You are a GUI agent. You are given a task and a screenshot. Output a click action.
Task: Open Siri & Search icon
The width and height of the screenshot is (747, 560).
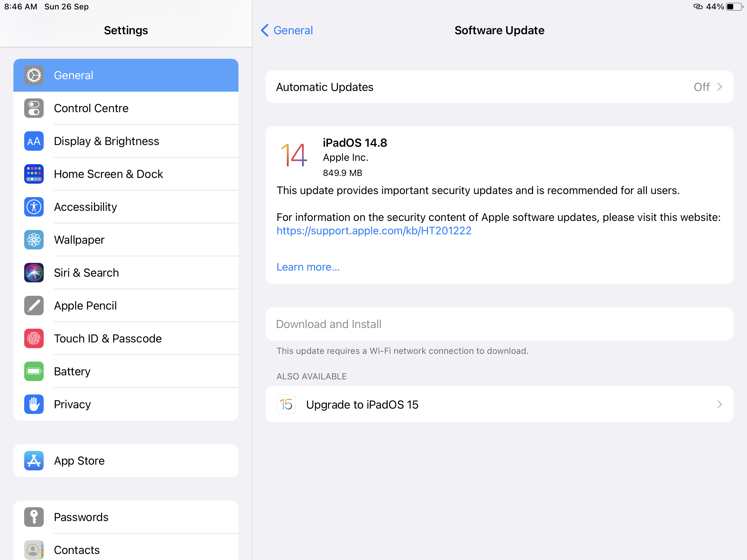coord(34,273)
